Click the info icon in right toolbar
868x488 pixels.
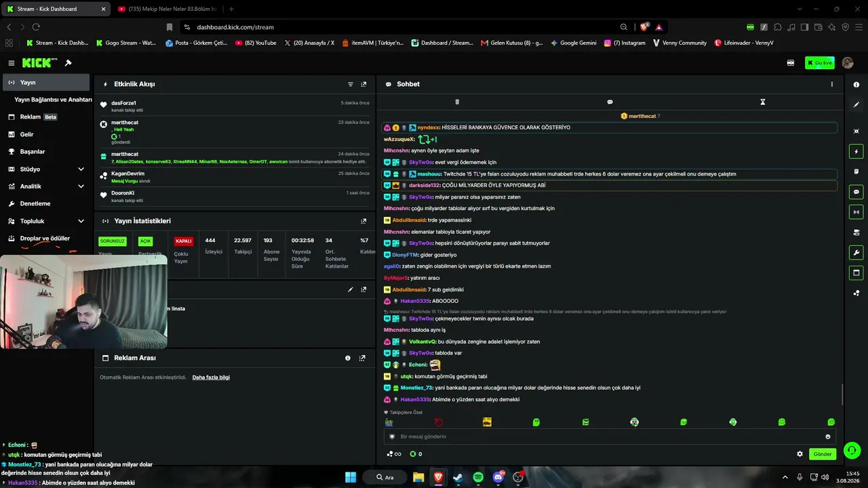856,85
